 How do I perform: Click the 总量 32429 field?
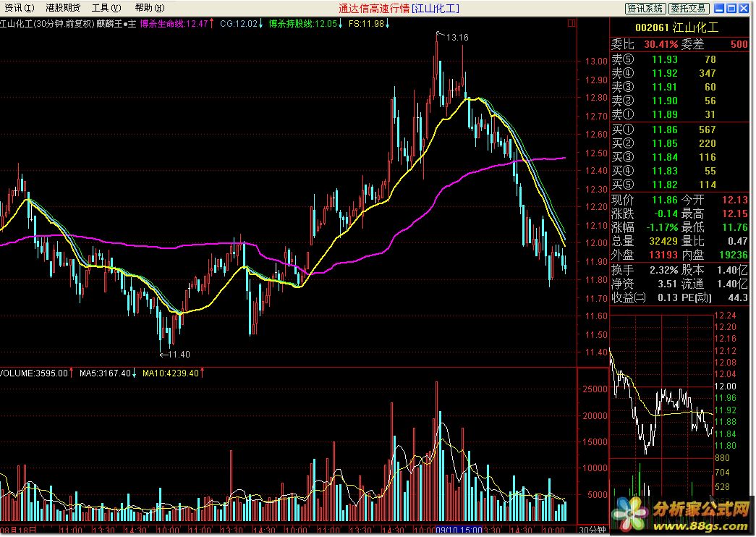click(x=645, y=241)
